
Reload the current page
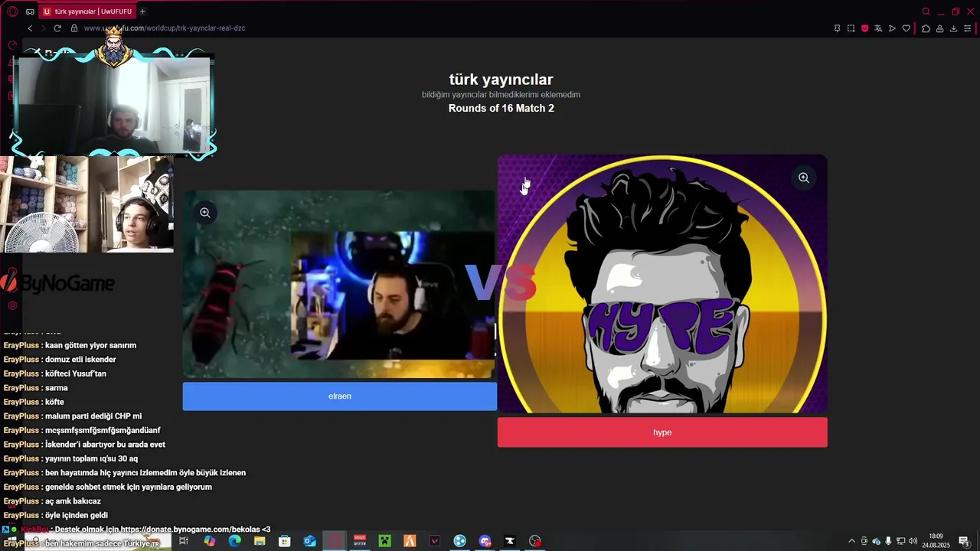pos(57,28)
